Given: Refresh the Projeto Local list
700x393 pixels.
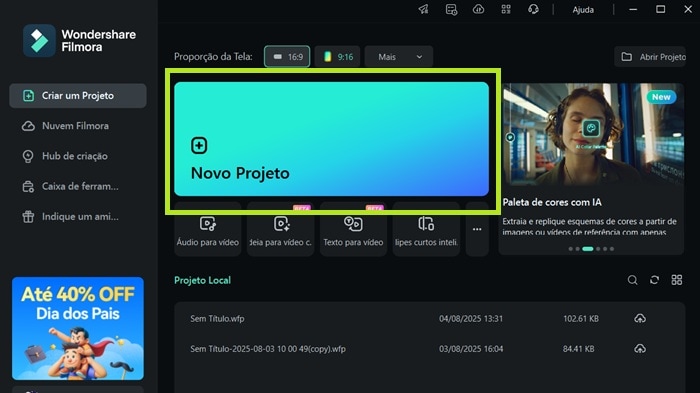Looking at the screenshot, I should (x=654, y=280).
